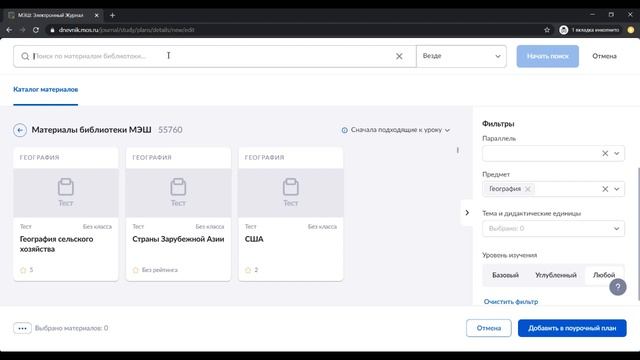Select the Углубленный study level
This screenshot has height=360, width=640.
(x=556, y=275)
